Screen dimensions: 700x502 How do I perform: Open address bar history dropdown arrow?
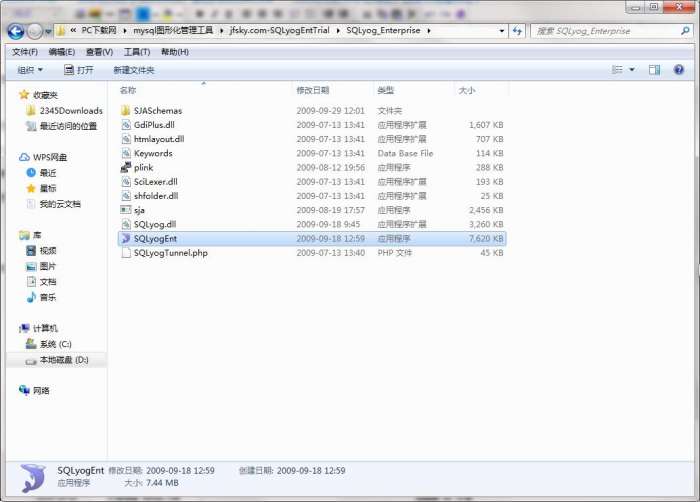click(x=501, y=31)
